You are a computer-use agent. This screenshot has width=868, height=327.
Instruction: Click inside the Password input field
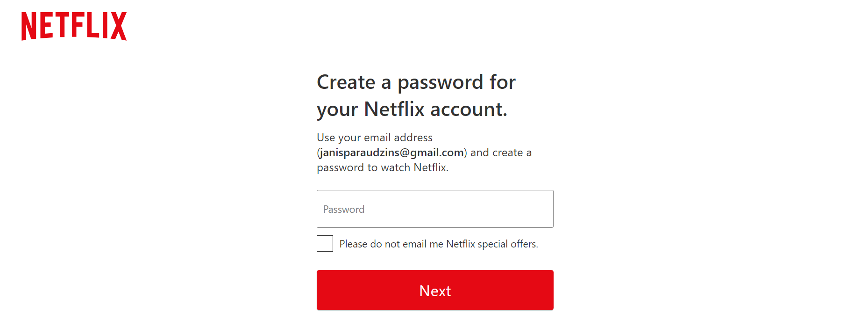click(435, 209)
